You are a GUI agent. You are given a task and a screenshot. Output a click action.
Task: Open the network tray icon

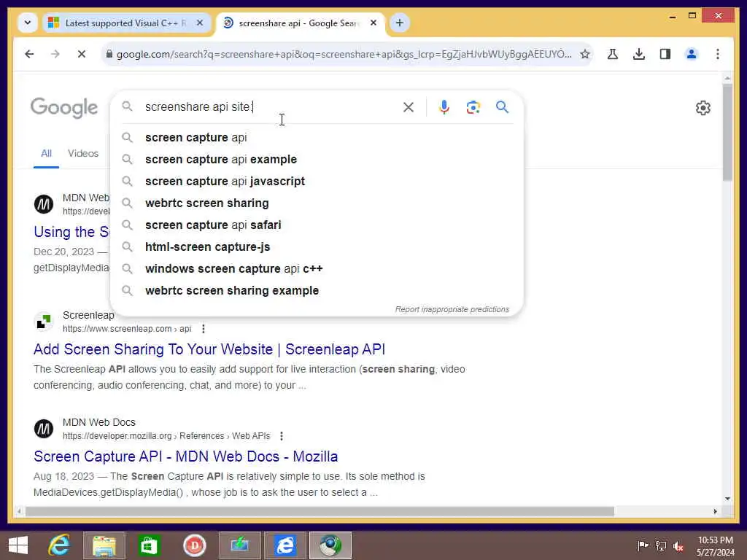pos(660,545)
